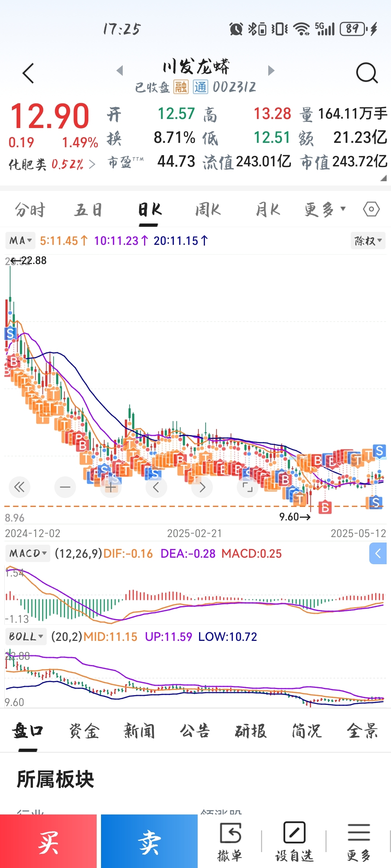Jump to earliest data double-left arrow

coord(20,487)
